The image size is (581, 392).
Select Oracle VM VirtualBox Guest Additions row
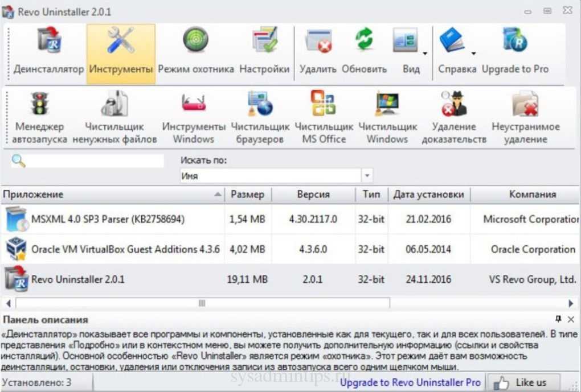(x=290, y=249)
